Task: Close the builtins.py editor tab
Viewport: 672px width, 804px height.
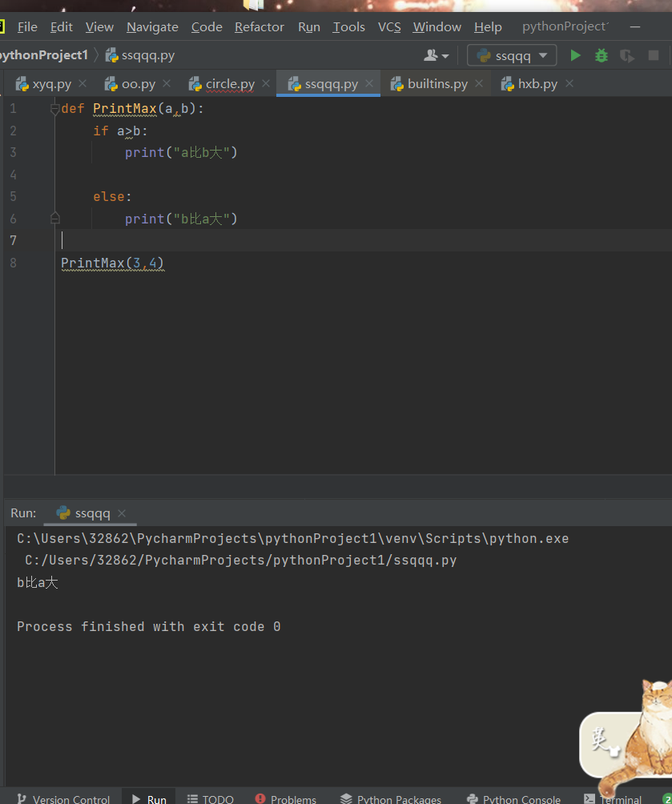Action: (479, 83)
